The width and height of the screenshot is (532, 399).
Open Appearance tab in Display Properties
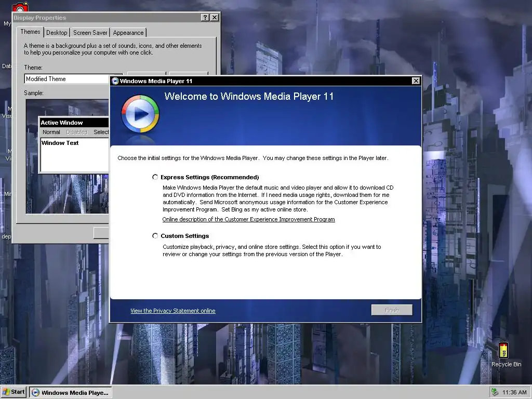[x=128, y=33]
